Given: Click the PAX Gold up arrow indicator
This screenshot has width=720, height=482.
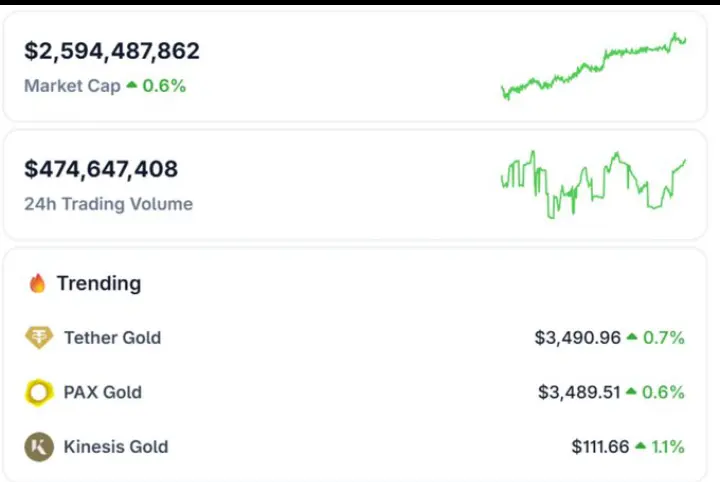Looking at the screenshot, I should pyautogui.click(x=632, y=393).
